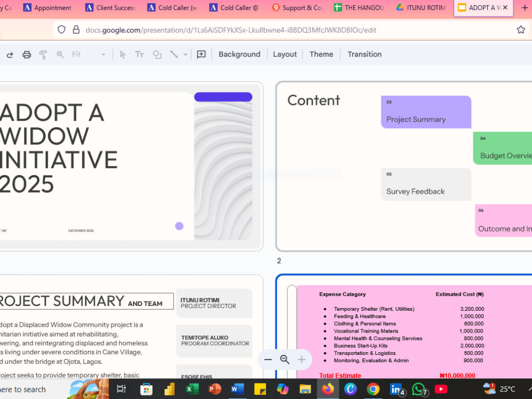Select the cursor arrow tool
This screenshot has height=399, width=532.
(122, 55)
